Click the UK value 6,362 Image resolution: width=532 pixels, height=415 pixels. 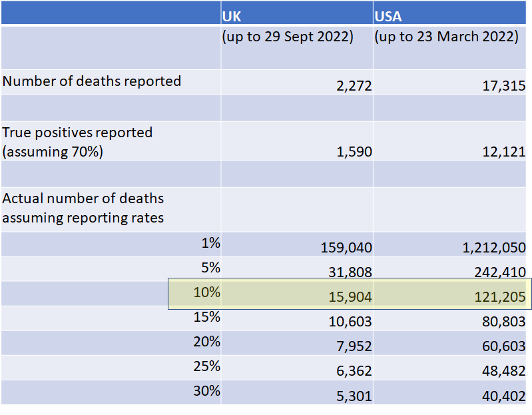(x=354, y=371)
